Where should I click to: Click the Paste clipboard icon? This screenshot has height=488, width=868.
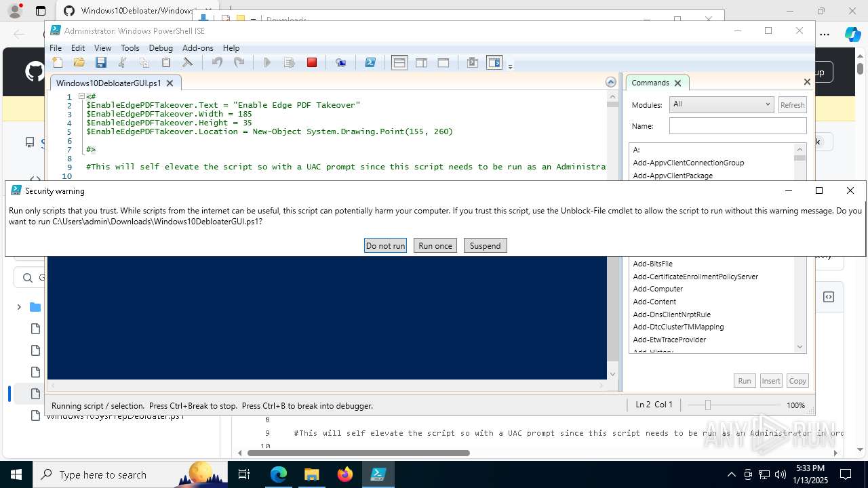(166, 62)
